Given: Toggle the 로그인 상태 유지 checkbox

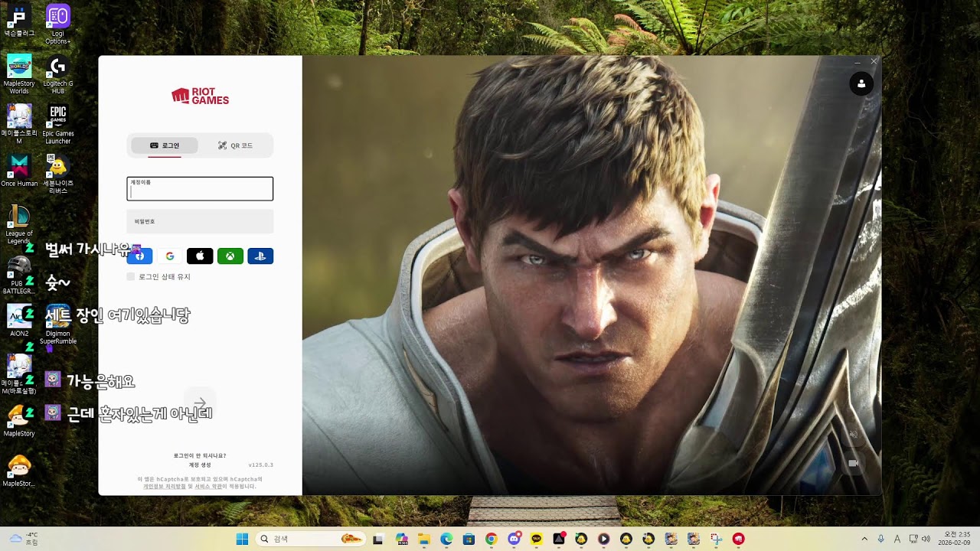Looking at the screenshot, I should (x=131, y=276).
